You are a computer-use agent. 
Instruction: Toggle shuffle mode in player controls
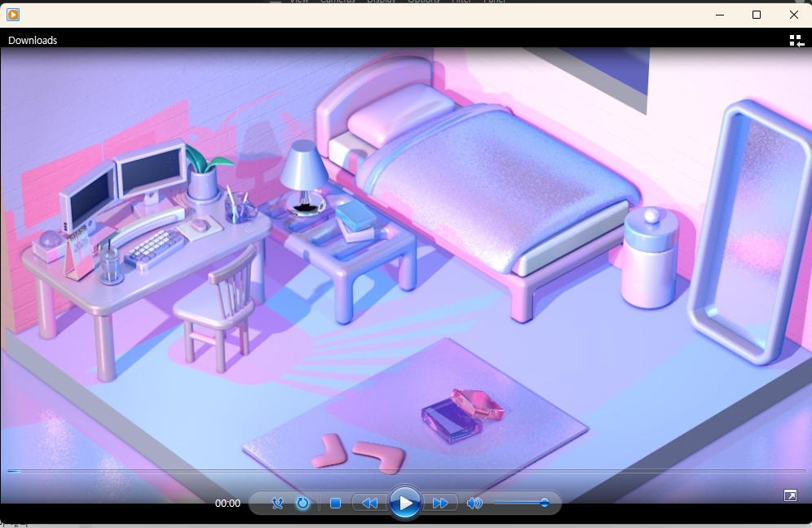click(277, 504)
